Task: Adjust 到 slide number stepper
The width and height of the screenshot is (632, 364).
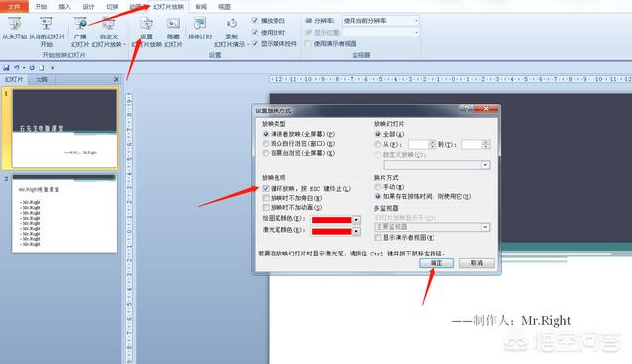Action: coord(486,144)
